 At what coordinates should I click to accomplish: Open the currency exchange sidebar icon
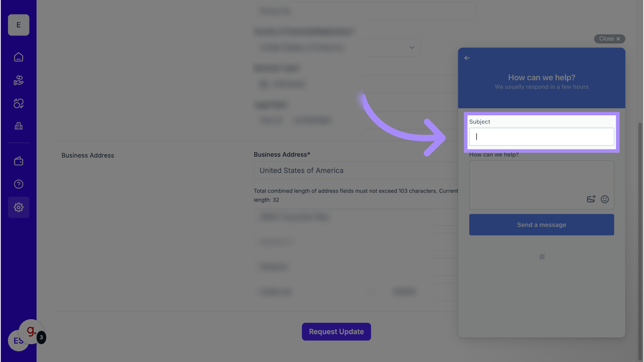pyautogui.click(x=18, y=104)
